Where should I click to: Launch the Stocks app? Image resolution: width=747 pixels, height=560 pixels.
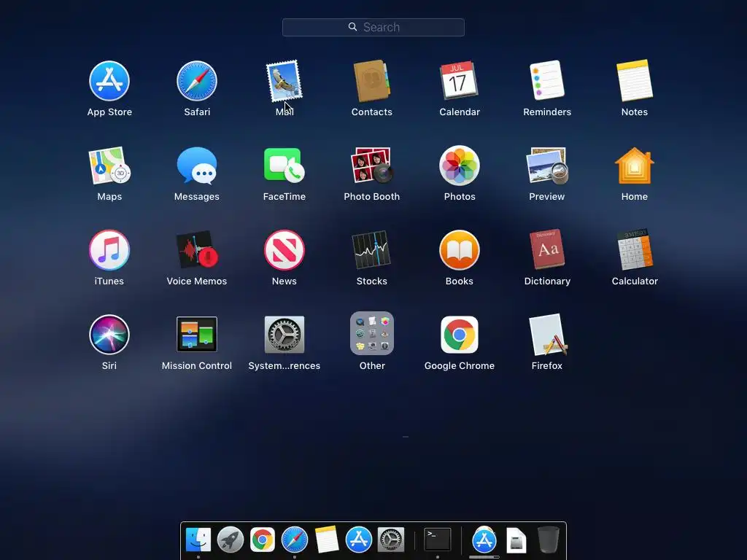click(371, 250)
